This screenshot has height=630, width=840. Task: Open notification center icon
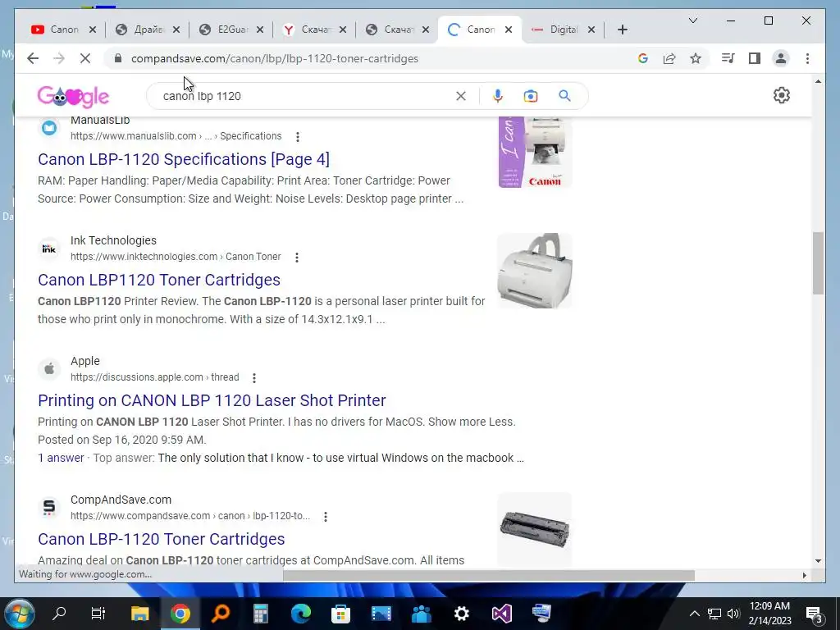click(815, 614)
